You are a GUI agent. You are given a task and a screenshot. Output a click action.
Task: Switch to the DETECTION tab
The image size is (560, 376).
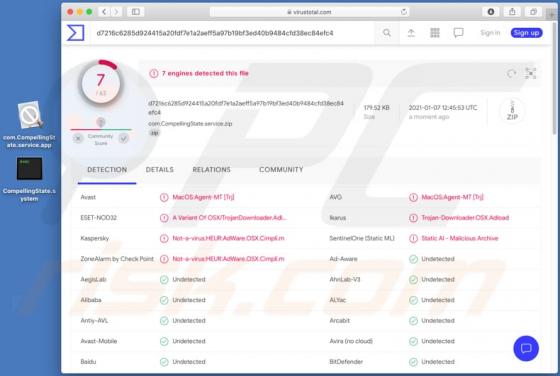107,170
